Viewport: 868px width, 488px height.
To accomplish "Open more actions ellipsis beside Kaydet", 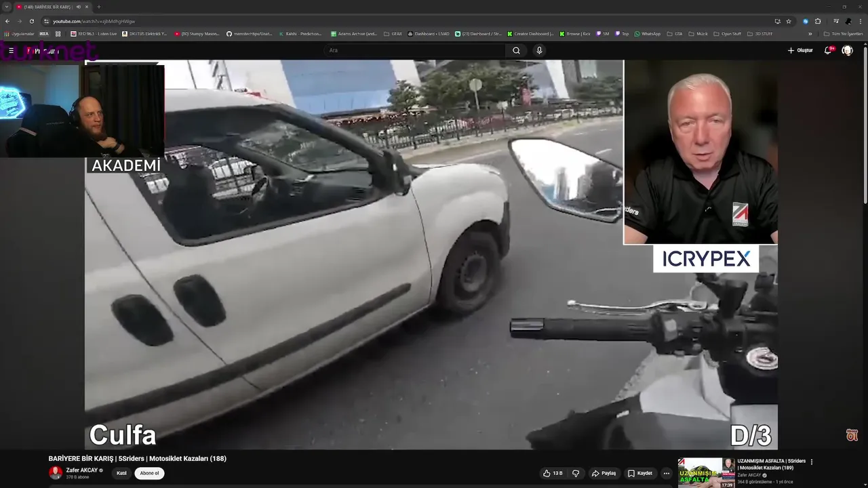I will [x=667, y=473].
